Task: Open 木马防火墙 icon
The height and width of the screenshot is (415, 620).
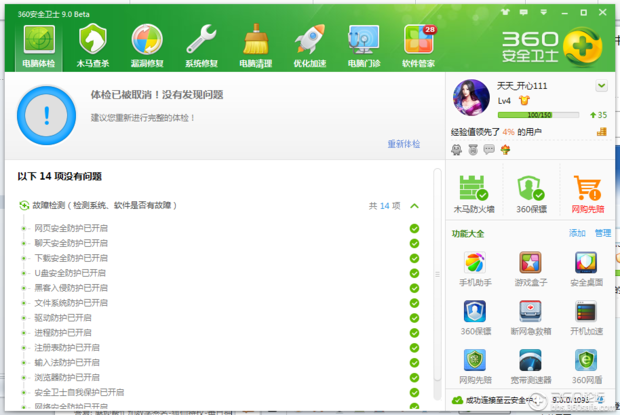Action: coord(474,194)
